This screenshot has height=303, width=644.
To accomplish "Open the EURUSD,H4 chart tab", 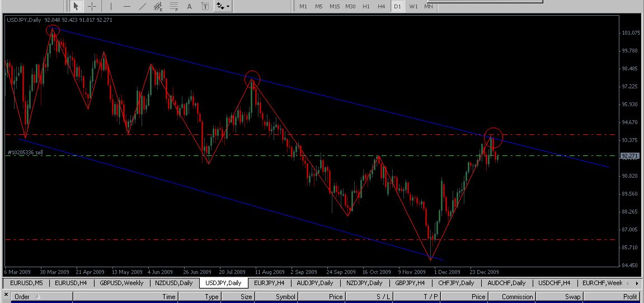I will point(70,283).
